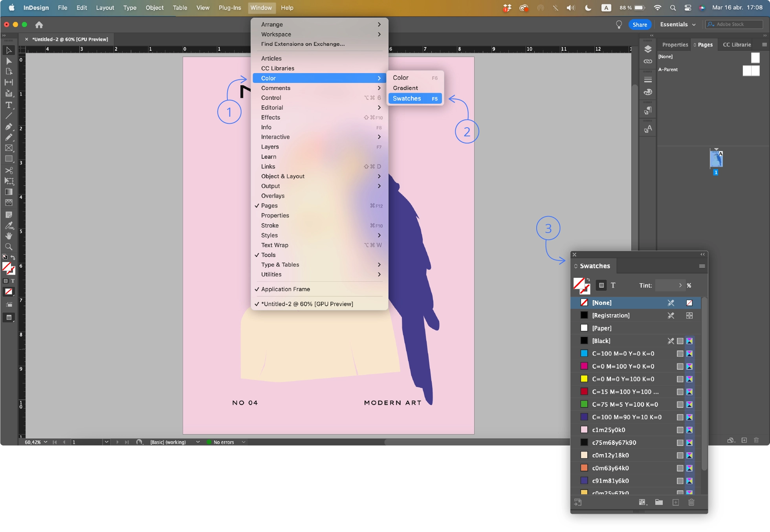Select the Type tool
770x532 pixels.
[9, 105]
